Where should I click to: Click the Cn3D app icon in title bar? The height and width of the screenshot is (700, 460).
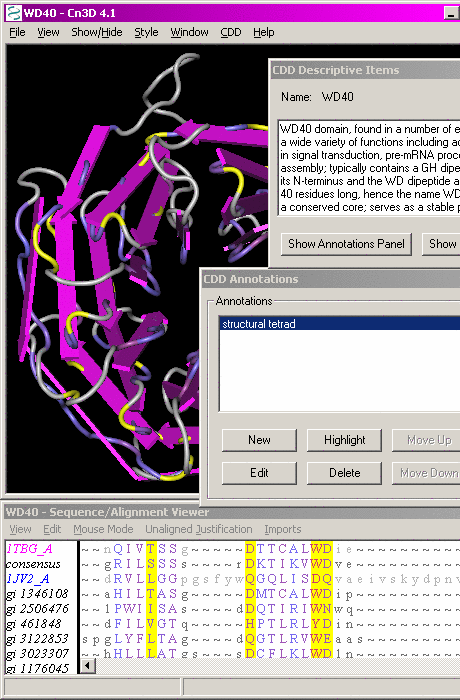pyautogui.click(x=13, y=13)
